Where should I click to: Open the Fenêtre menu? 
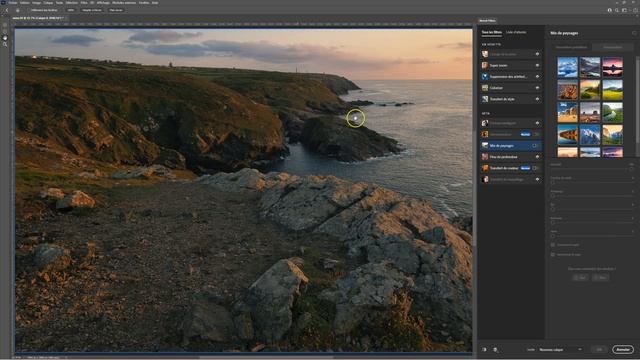144,2
